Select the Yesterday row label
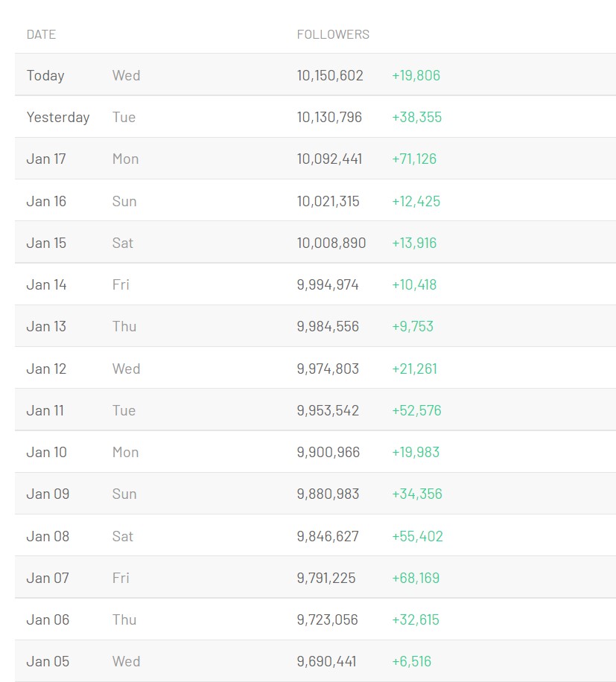The width and height of the screenshot is (616, 682). click(58, 117)
